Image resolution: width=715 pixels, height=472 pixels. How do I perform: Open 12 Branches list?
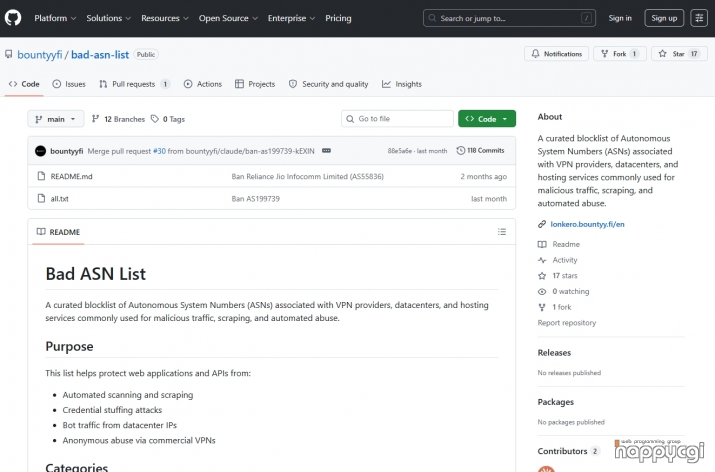pos(118,119)
